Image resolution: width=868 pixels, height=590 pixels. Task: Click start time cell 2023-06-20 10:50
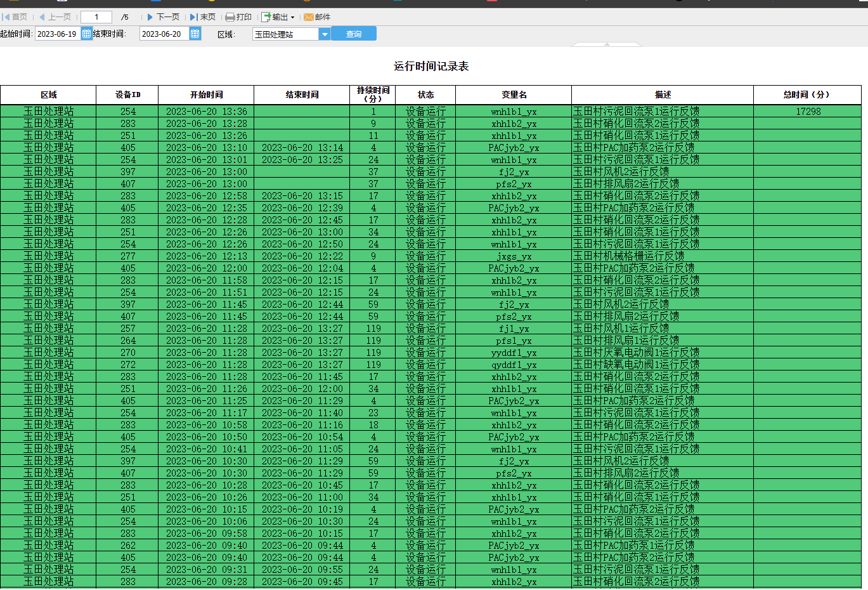207,437
